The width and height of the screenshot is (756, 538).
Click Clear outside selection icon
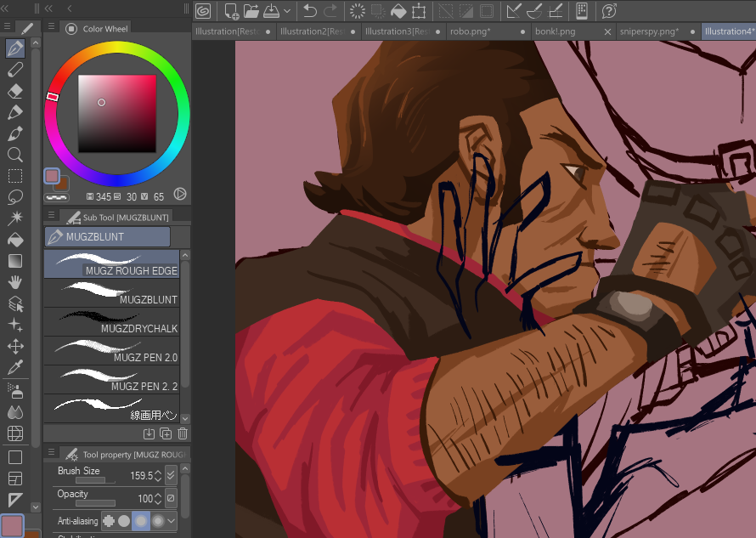(377, 10)
